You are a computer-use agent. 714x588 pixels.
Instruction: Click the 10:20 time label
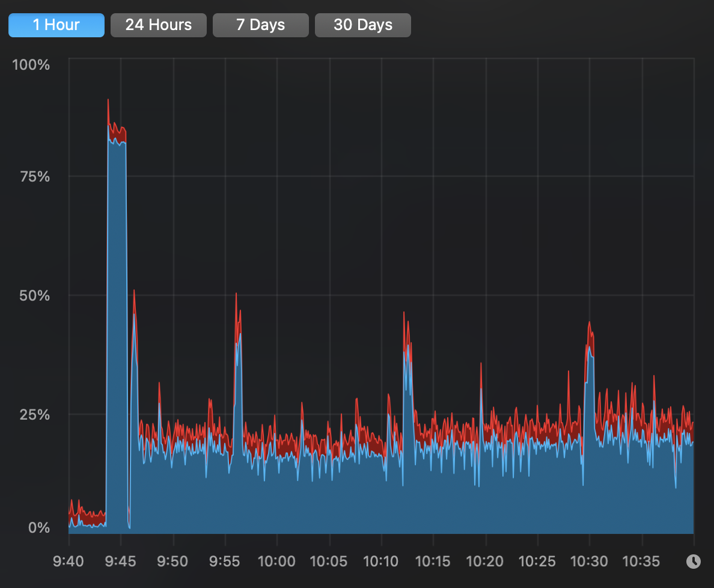click(485, 561)
